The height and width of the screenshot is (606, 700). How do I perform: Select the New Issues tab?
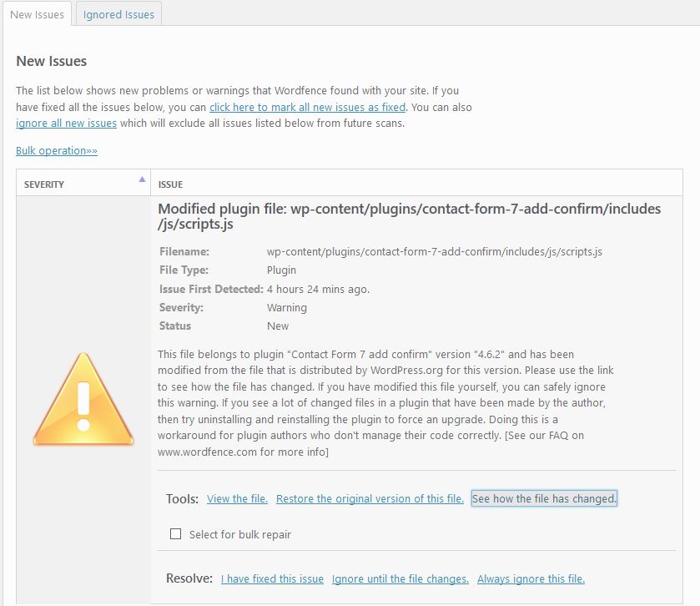(36, 14)
